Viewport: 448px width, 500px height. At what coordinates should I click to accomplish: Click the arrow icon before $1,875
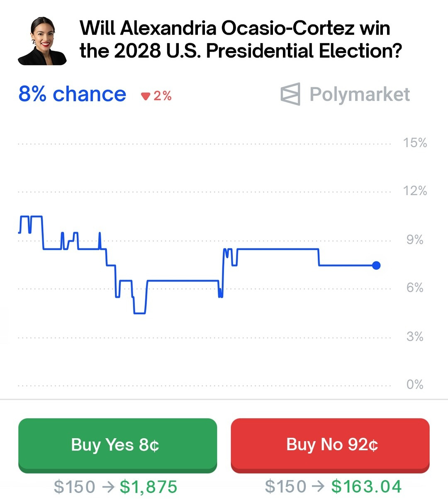pyautogui.click(x=108, y=487)
